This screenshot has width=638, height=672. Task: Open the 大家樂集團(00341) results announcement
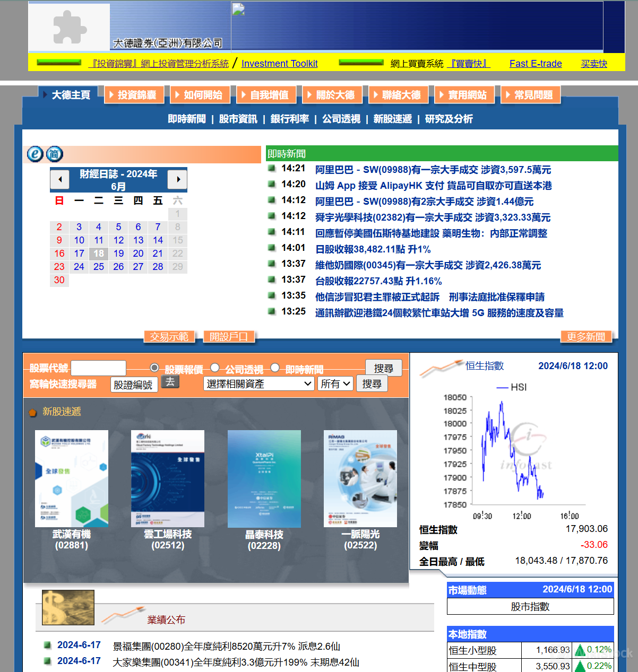click(236, 662)
